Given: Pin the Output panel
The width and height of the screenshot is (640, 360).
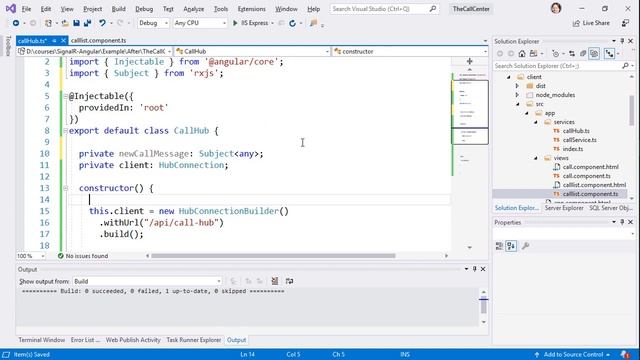Looking at the screenshot, I should 475,269.
